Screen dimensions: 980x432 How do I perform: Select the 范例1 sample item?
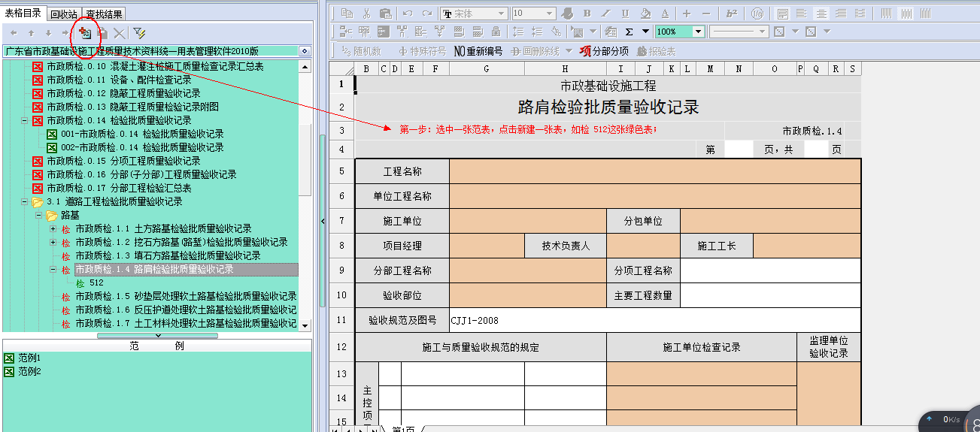(x=29, y=358)
